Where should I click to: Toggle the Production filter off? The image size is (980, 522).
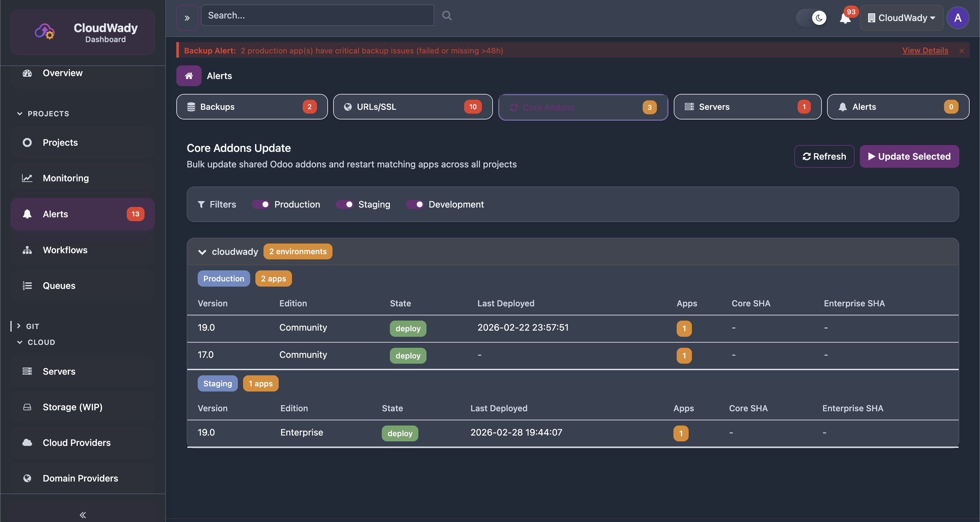tap(261, 204)
